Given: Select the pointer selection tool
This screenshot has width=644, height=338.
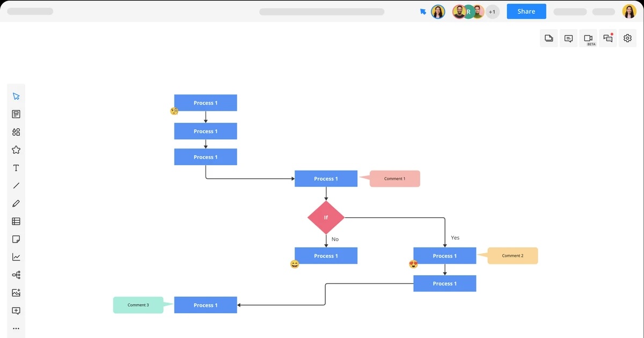Looking at the screenshot, I should click(x=16, y=95).
